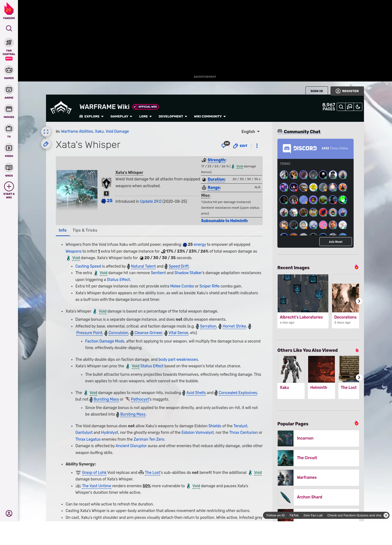Open the Wikis book icon
Viewport: 392px width, 545px height.
pyautogui.click(x=9, y=168)
